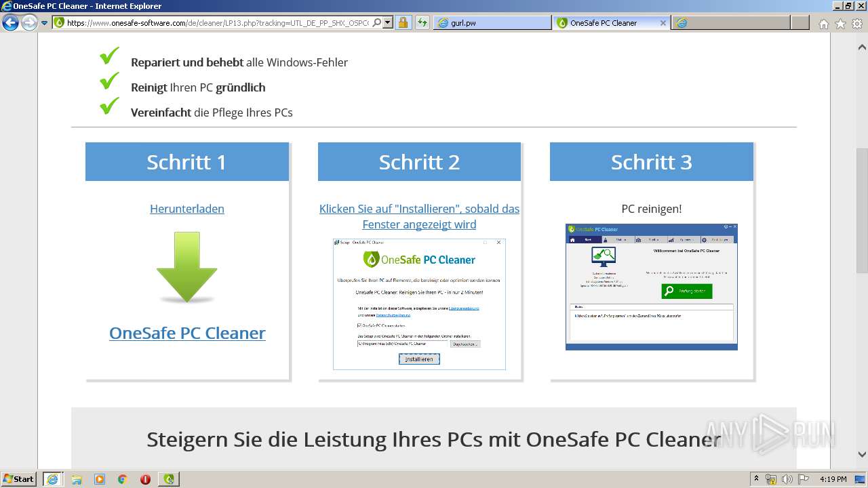The image size is (868, 488).
Task: Click the installer setup screenshot thumbnail
Action: pyautogui.click(x=419, y=304)
